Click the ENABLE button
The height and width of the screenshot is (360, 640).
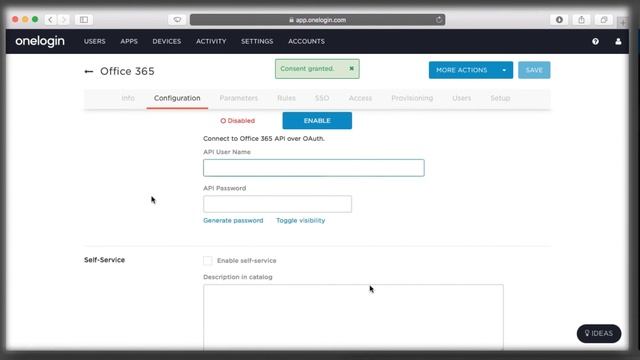pyautogui.click(x=317, y=121)
